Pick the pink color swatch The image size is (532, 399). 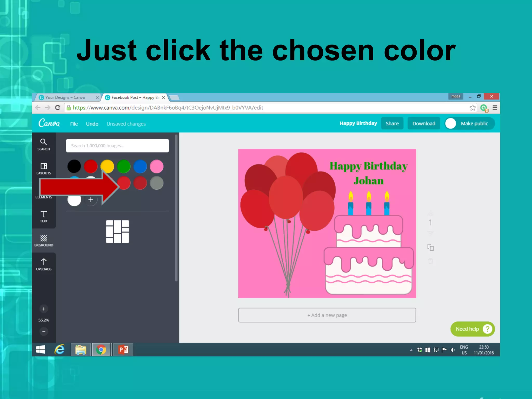[157, 166]
